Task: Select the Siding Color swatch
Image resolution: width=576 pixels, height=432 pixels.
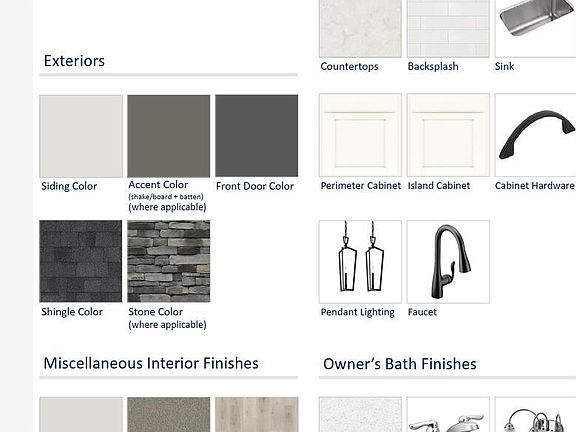Action: pos(81,136)
